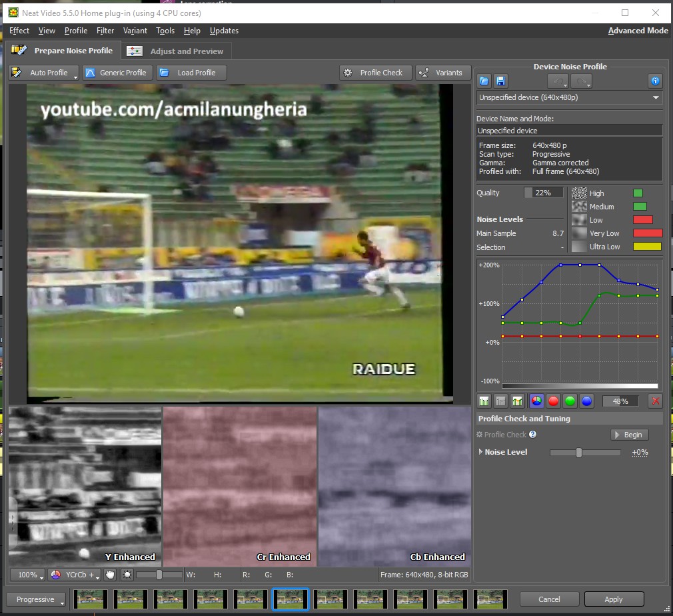The width and height of the screenshot is (673, 616).
Task: Show profile info using blue info icon
Action: click(x=655, y=81)
